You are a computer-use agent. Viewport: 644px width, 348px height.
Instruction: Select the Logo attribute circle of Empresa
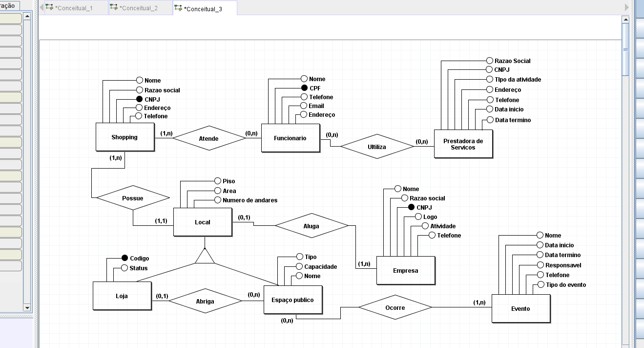418,217
